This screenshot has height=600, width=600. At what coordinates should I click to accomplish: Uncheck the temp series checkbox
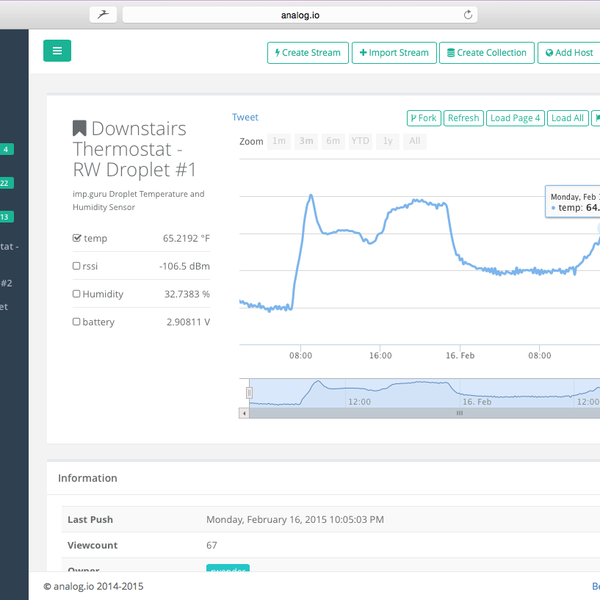(x=77, y=239)
